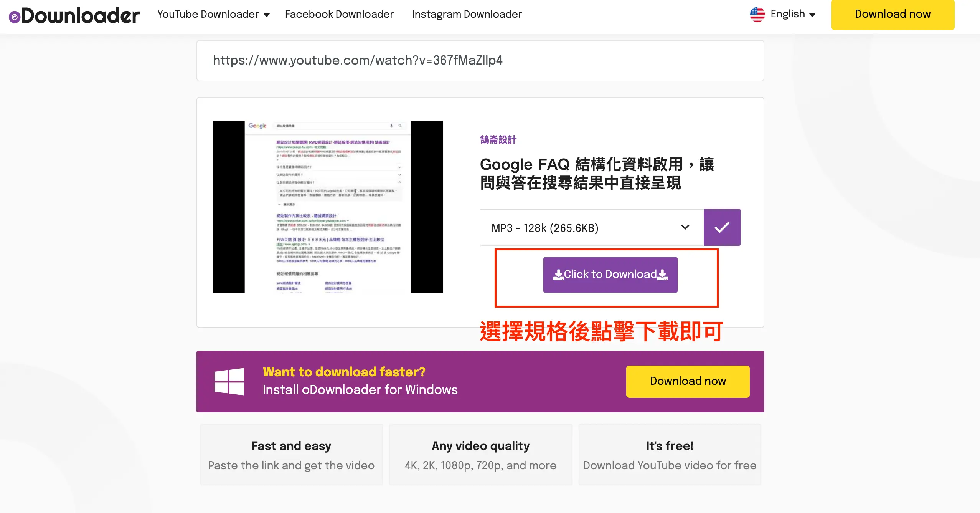Click the purple checkmark confirm button

[722, 227]
